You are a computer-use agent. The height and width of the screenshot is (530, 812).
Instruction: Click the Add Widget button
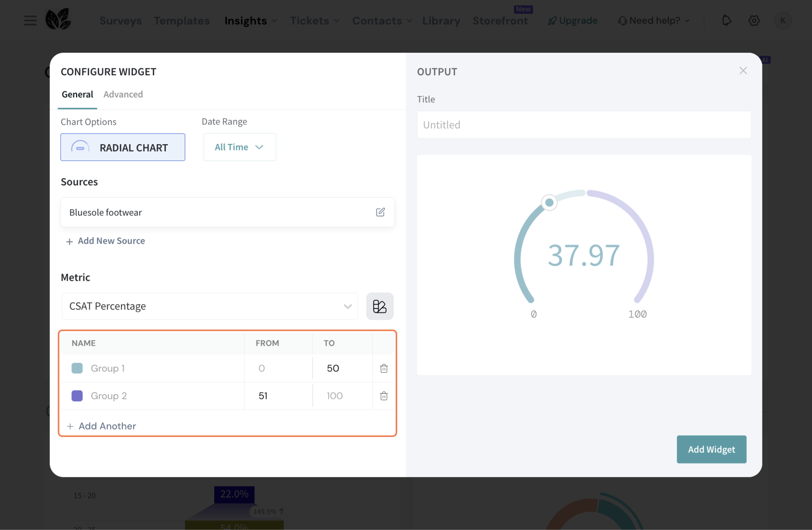711,449
